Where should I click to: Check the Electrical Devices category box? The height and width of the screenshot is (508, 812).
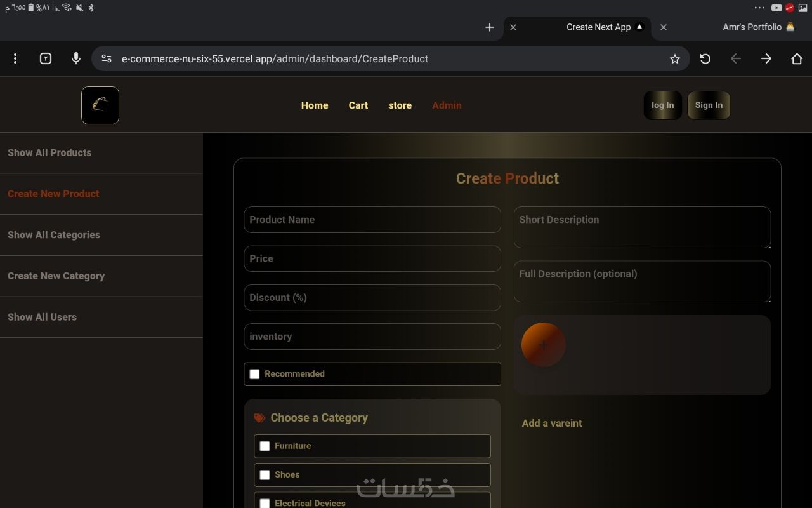point(265,504)
